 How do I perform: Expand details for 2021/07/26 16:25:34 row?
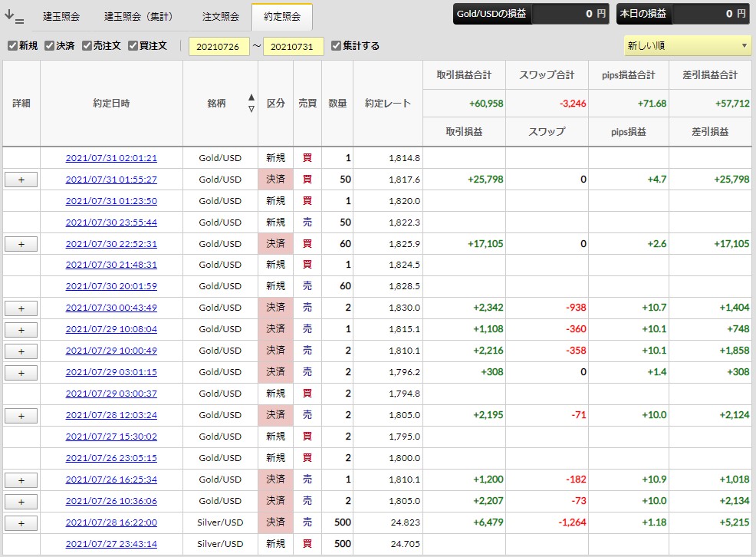tap(21, 481)
